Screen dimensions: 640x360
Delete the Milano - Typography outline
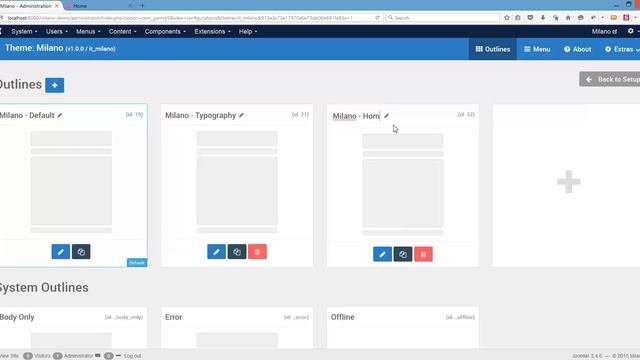pos(258,252)
